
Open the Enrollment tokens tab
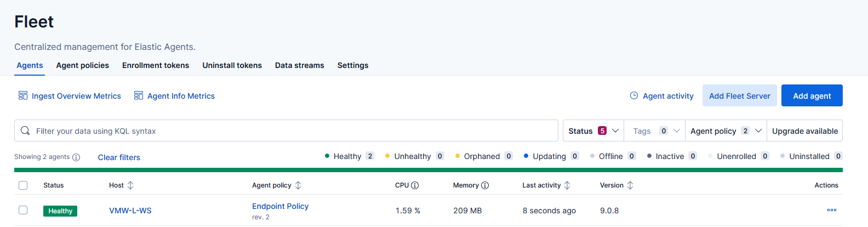coord(156,65)
